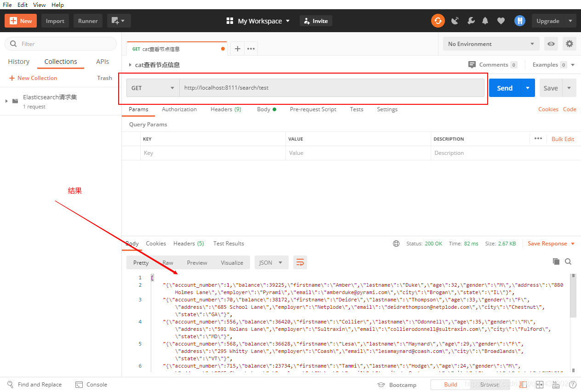Viewport: 581px width, 392px height.
Task: Open the Save button dropdown arrow
Action: [x=569, y=88]
